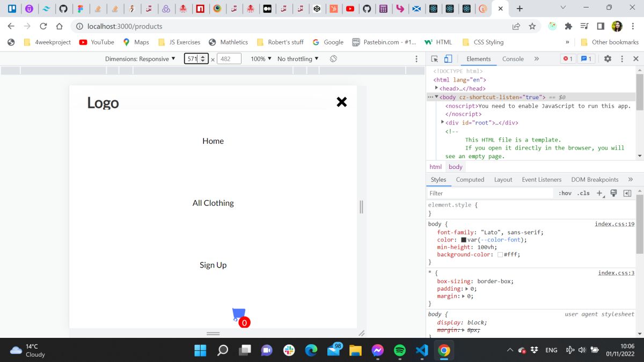Open the Chrome profile avatar

coord(617,26)
